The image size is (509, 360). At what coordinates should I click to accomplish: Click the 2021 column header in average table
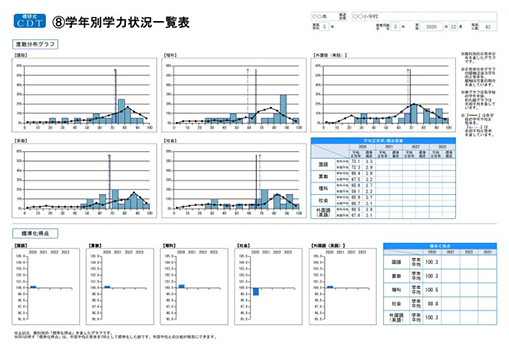pos(389,147)
